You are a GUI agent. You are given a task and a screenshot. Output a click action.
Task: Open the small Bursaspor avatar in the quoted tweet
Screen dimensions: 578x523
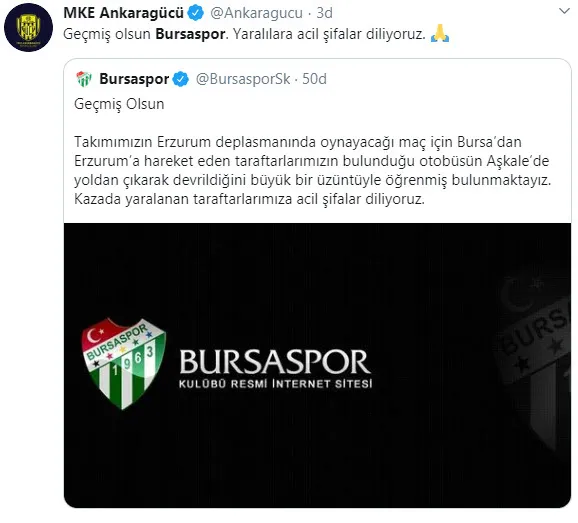click(84, 79)
